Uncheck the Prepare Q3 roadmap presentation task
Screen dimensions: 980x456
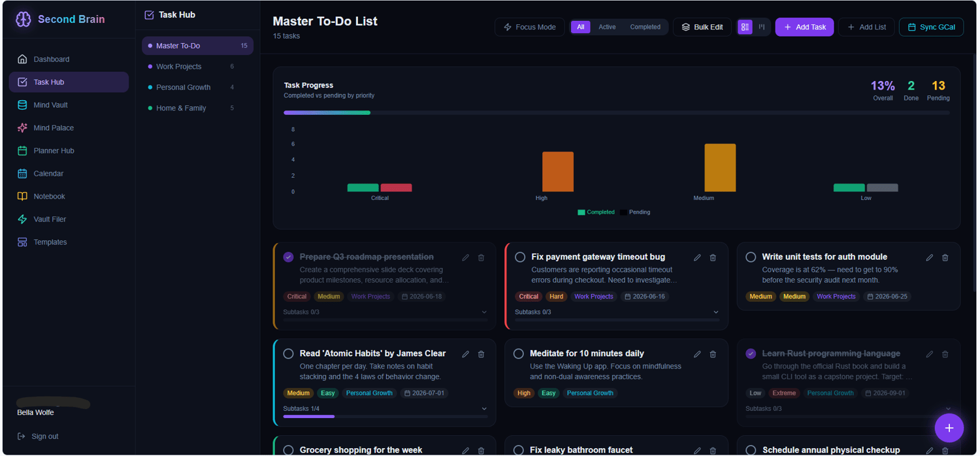pyautogui.click(x=288, y=257)
